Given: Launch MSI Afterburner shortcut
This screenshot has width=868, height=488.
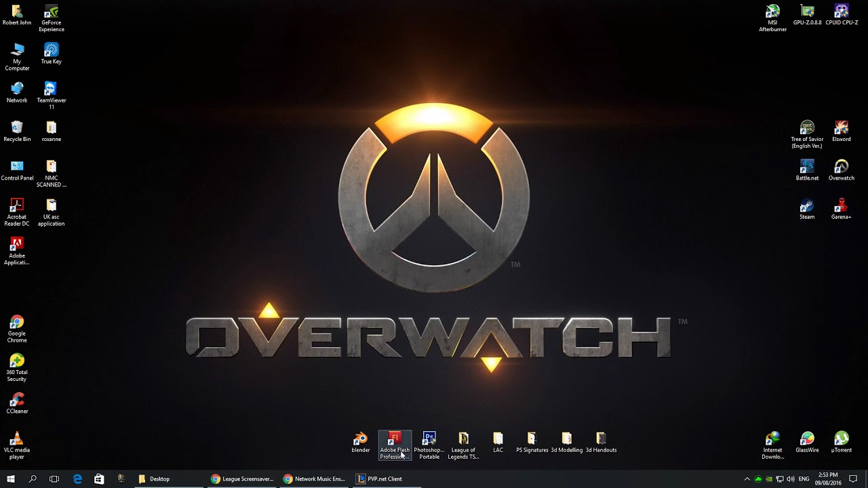Looking at the screenshot, I should 772,18.
